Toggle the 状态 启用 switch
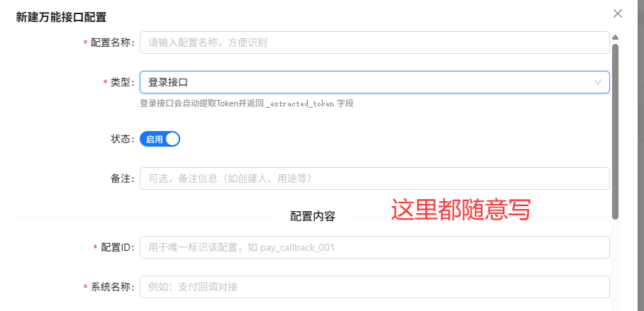This screenshot has height=311, width=644. [x=160, y=139]
